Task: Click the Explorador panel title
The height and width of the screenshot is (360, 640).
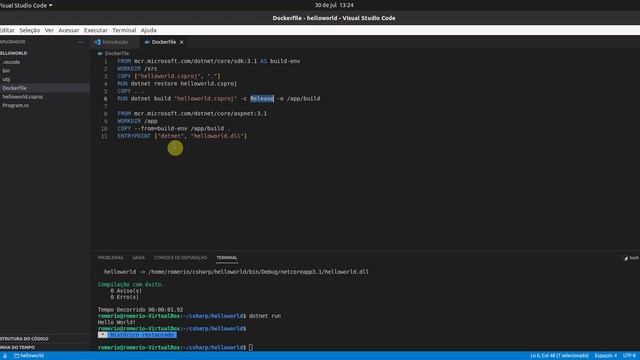Action: point(13,42)
